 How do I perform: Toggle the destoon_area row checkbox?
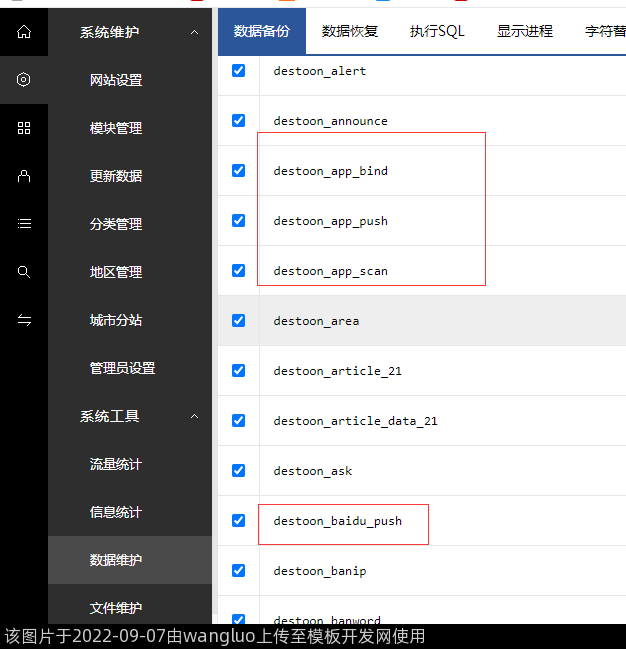tap(238, 321)
